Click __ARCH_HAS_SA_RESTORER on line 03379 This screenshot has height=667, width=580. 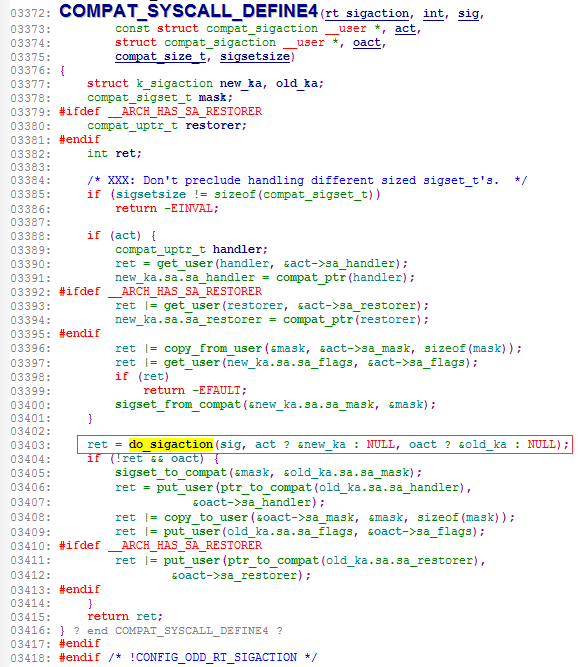[185, 111]
